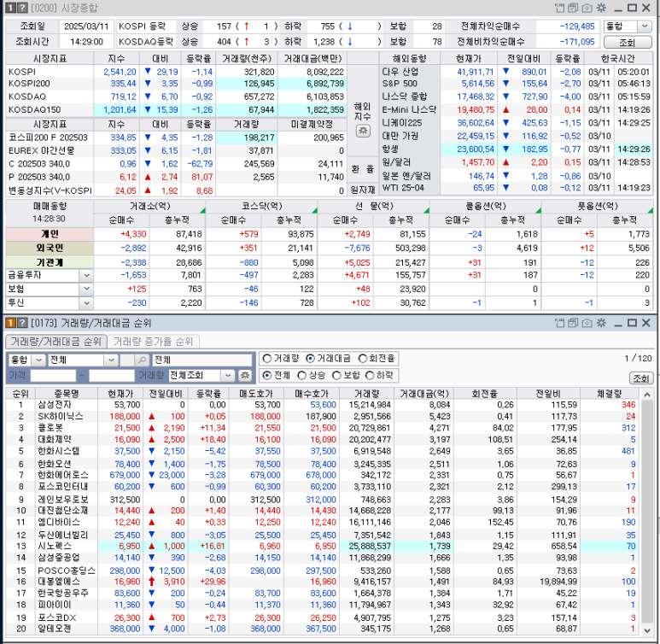The width and height of the screenshot is (660, 644).
Task: Open the 전체조회 volume dropdown
Action: (x=228, y=375)
